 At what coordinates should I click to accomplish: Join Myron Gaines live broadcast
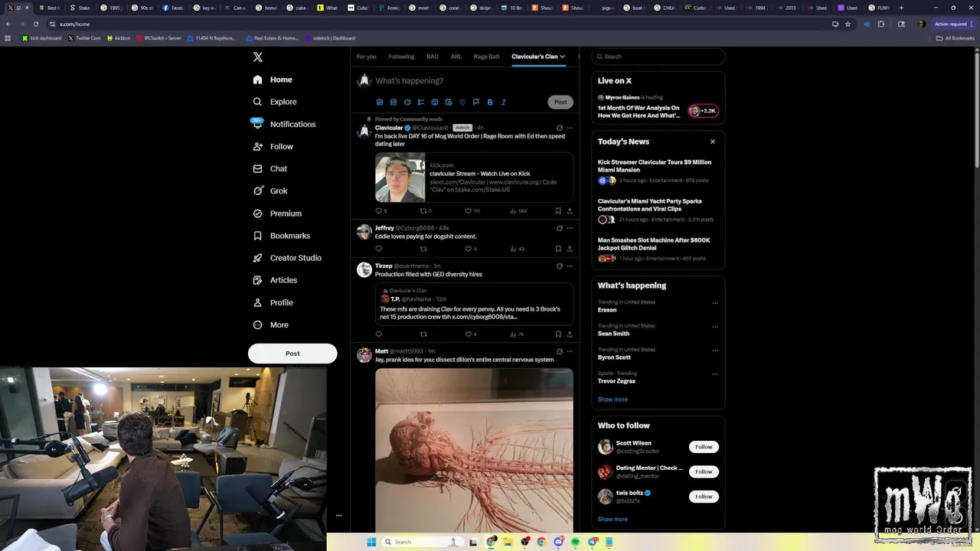[658, 107]
